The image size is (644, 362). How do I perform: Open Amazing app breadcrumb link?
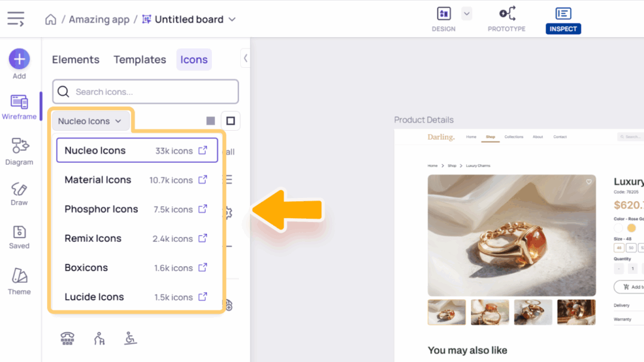[x=99, y=19]
